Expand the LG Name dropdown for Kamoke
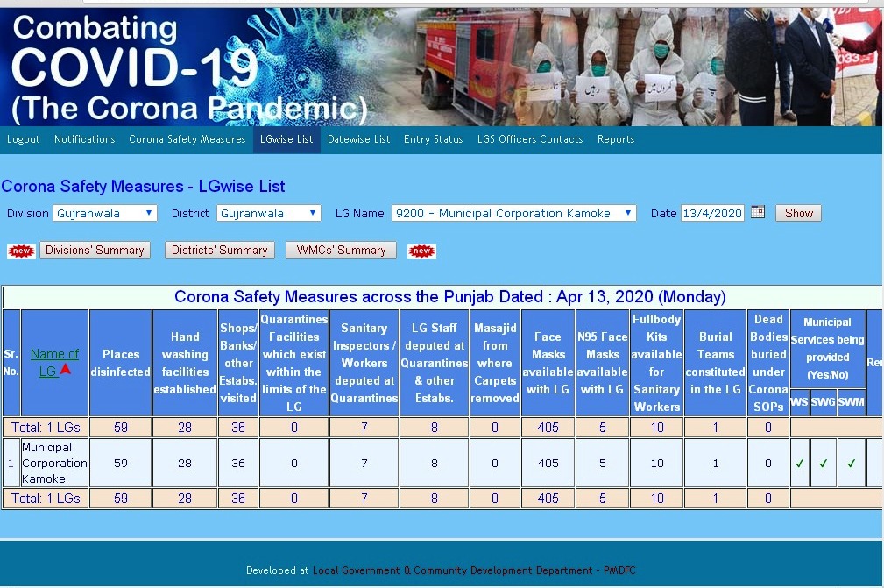The width and height of the screenshot is (884, 588). point(514,213)
